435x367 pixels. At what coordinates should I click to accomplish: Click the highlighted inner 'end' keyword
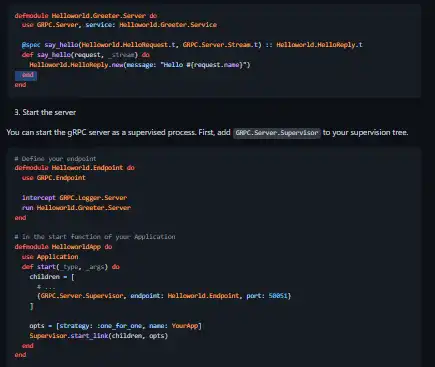click(28, 75)
